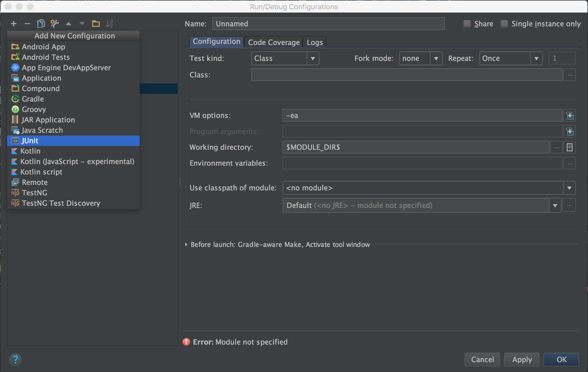Select App Engine DevAppServer entry

click(73, 67)
